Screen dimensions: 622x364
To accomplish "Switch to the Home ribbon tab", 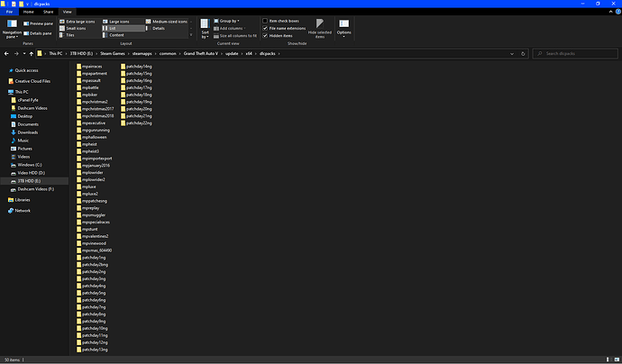I will point(27,12).
